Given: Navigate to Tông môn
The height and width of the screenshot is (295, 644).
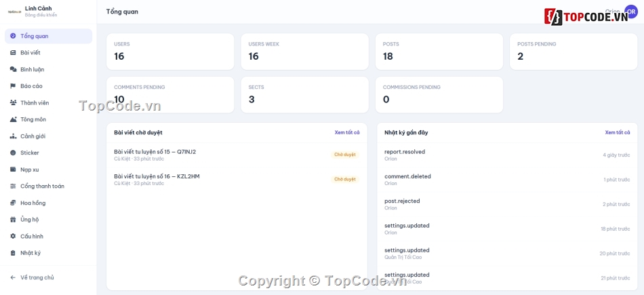Looking at the screenshot, I should pyautogui.click(x=48, y=119).
